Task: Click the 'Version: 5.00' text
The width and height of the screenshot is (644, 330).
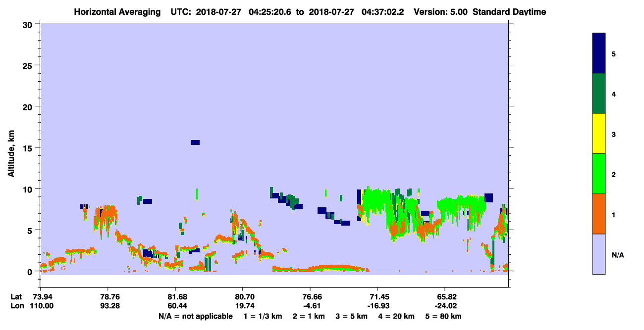Action: (x=439, y=11)
